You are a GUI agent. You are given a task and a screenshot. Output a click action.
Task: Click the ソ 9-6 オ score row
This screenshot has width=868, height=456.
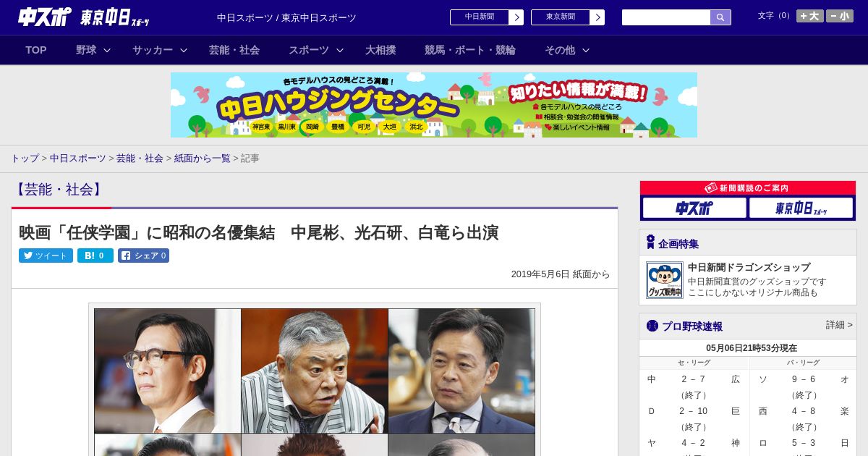pos(803,379)
